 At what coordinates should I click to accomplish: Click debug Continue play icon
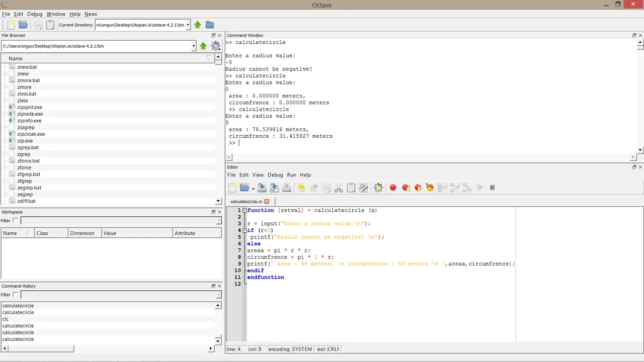[480, 188]
